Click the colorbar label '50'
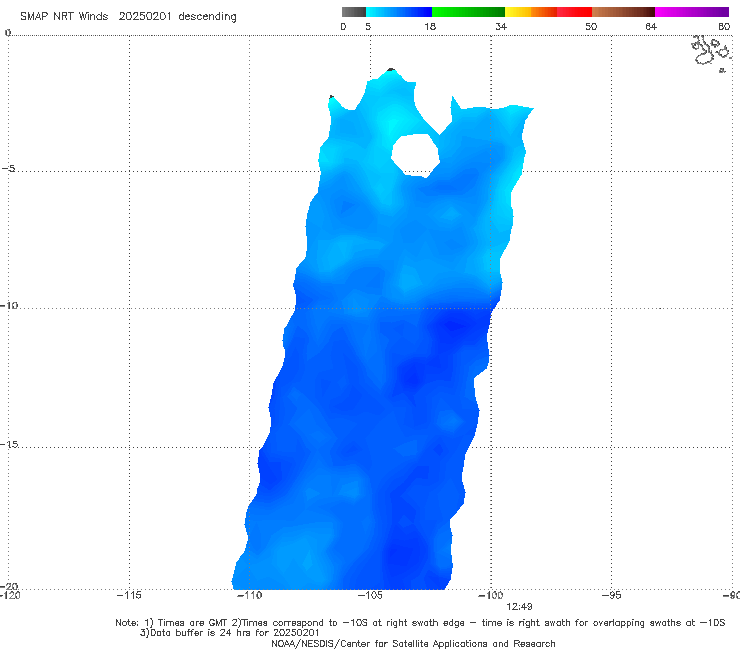This screenshot has width=740, height=650. (591, 26)
